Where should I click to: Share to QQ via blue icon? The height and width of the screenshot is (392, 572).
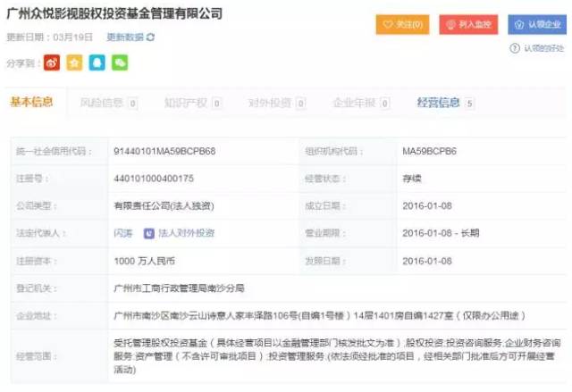(97, 63)
